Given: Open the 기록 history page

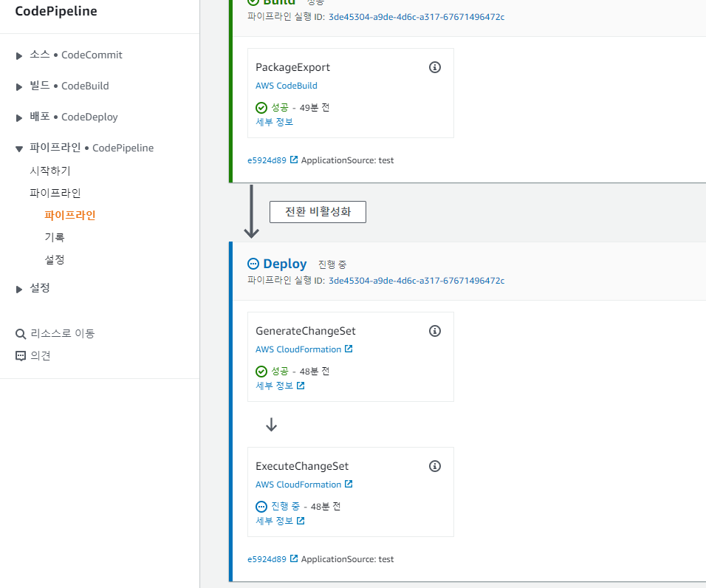Looking at the screenshot, I should pos(55,237).
